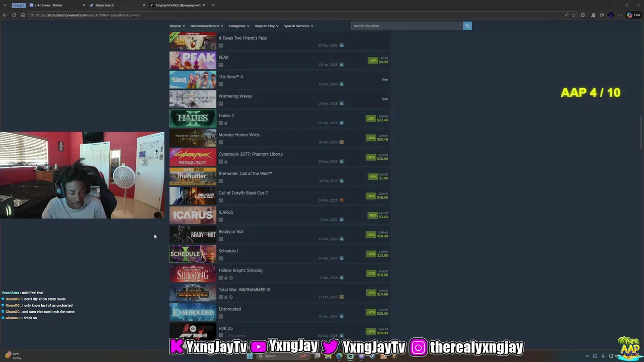Screen dimensions: 644x362
Task: Click the browser address bar URL
Action: [88, 15]
